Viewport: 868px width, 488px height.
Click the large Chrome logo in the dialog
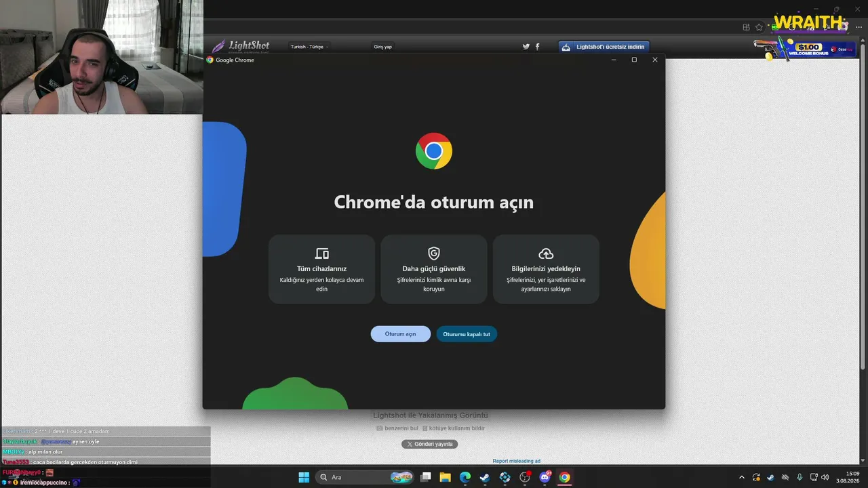[434, 150]
